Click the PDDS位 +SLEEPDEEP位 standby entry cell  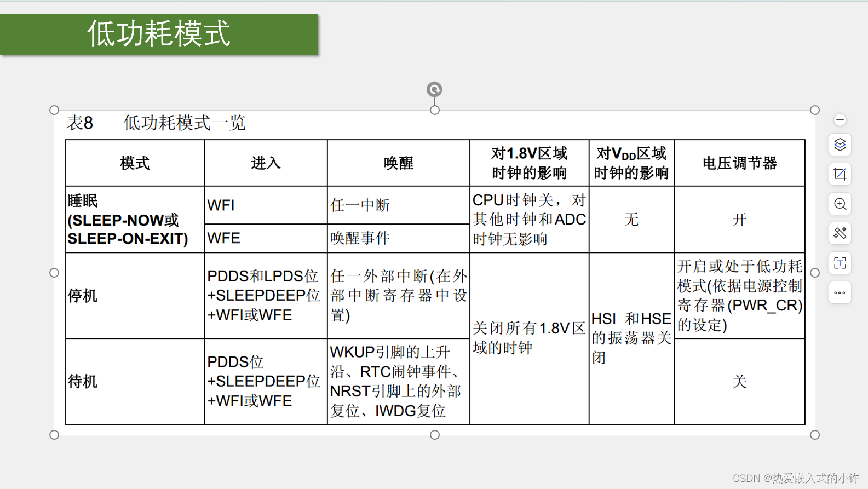click(266, 382)
